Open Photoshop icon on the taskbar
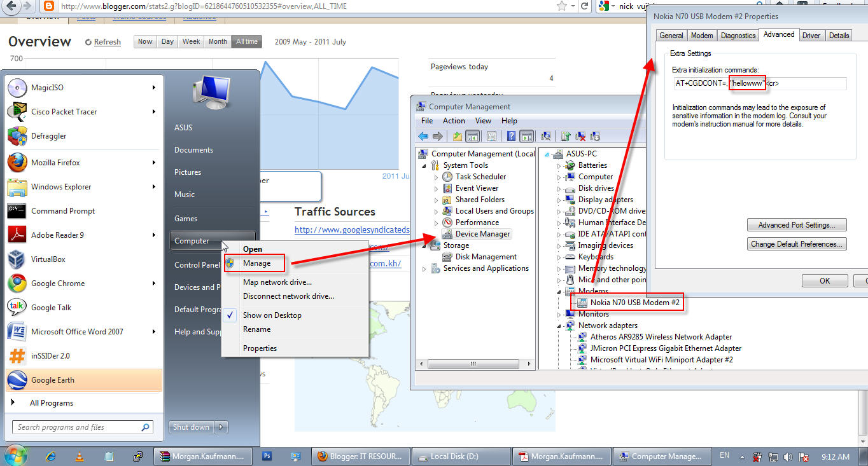This screenshot has height=466, width=868. 267,456
